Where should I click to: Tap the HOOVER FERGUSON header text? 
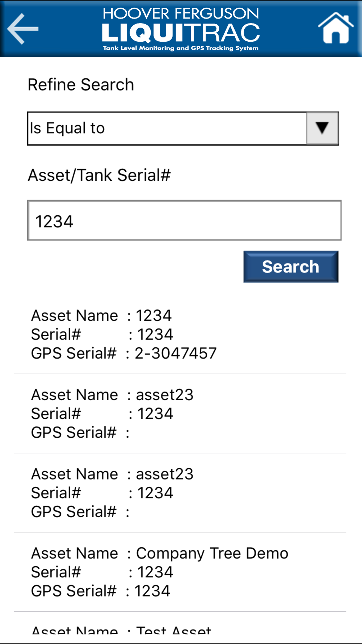(181, 14)
